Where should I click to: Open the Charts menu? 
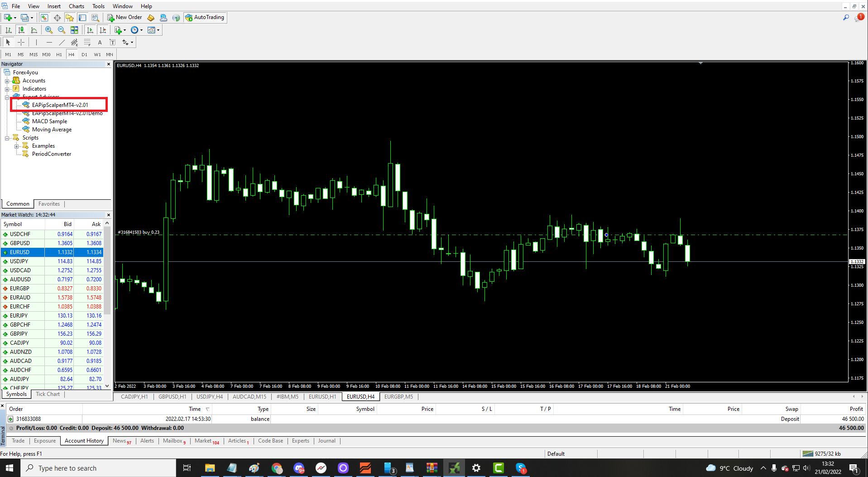pyautogui.click(x=76, y=6)
